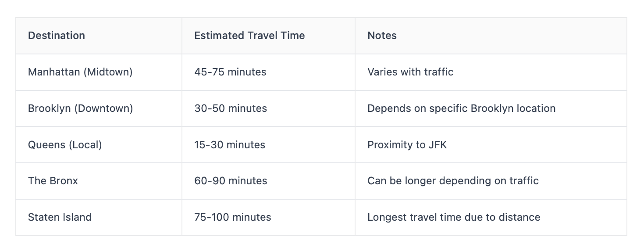Click 'Can be longer depending on traffic'

click(453, 181)
